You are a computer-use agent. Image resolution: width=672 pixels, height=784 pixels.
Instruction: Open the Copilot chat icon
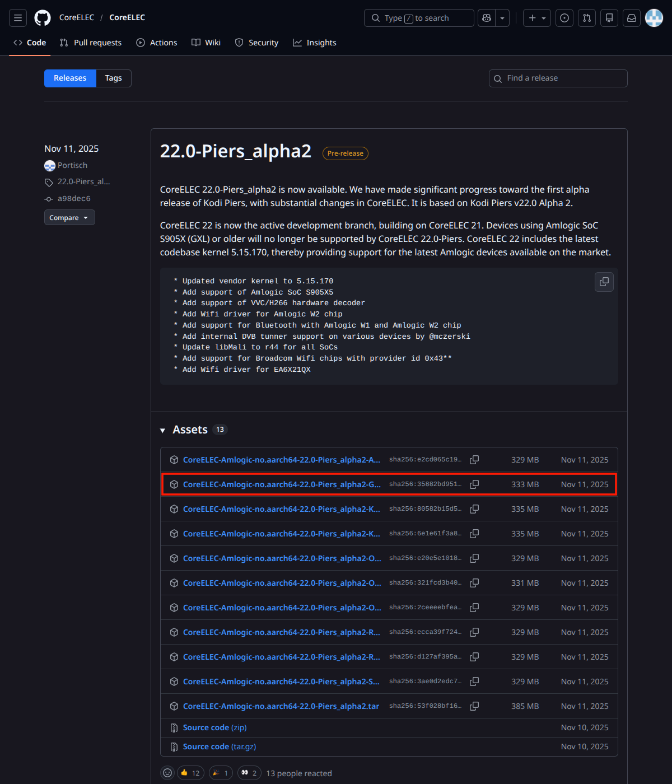pos(487,18)
